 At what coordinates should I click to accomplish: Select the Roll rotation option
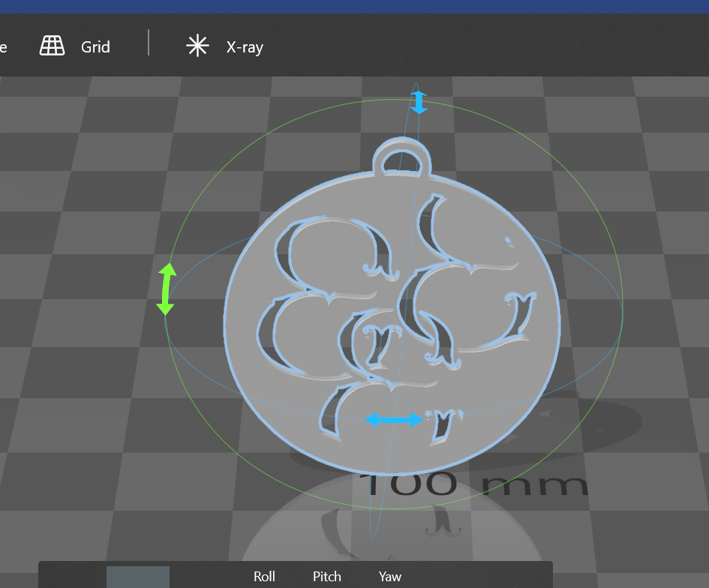(x=264, y=576)
